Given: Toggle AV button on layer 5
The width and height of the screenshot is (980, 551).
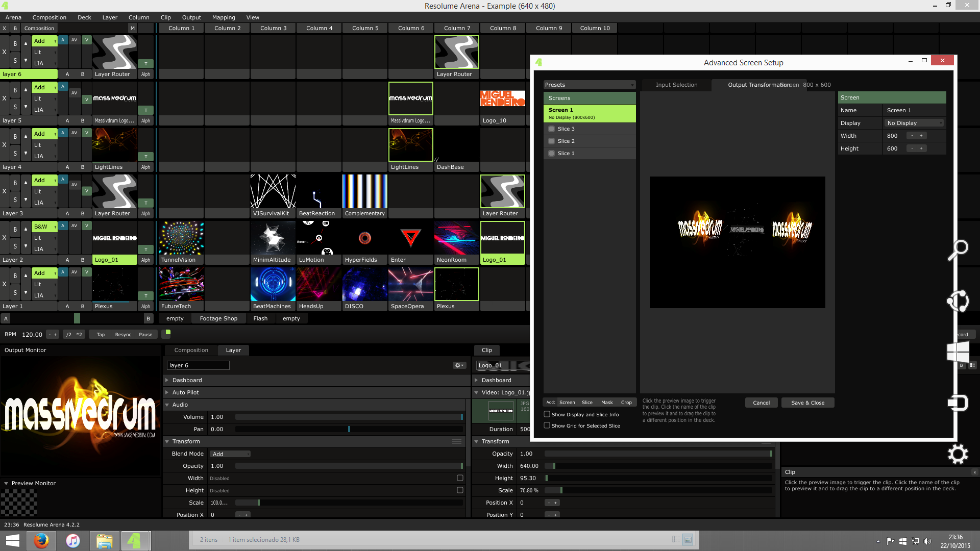Looking at the screenshot, I should (x=75, y=93).
